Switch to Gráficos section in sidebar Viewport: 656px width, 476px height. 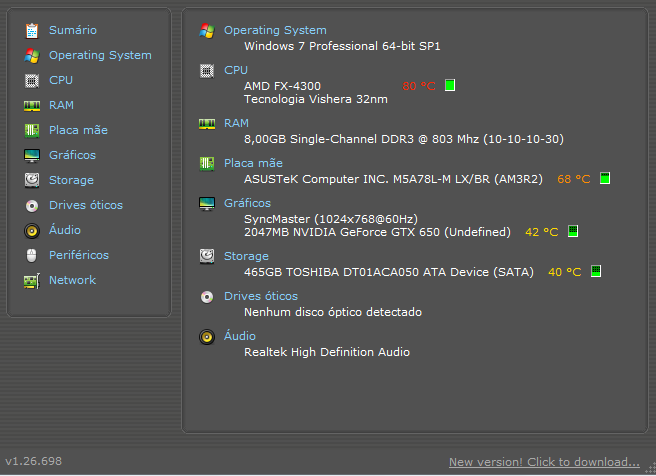[72, 155]
